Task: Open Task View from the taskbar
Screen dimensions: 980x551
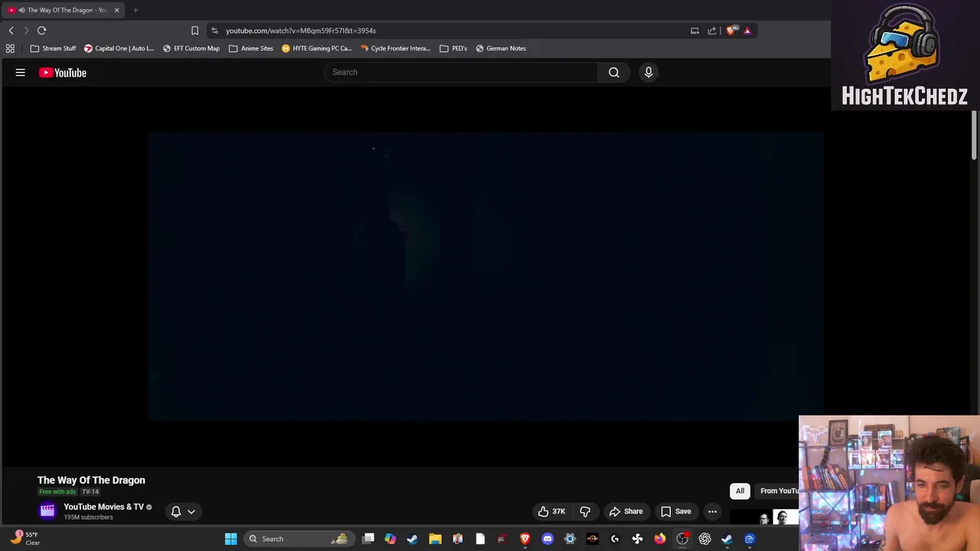Action: pyautogui.click(x=368, y=539)
